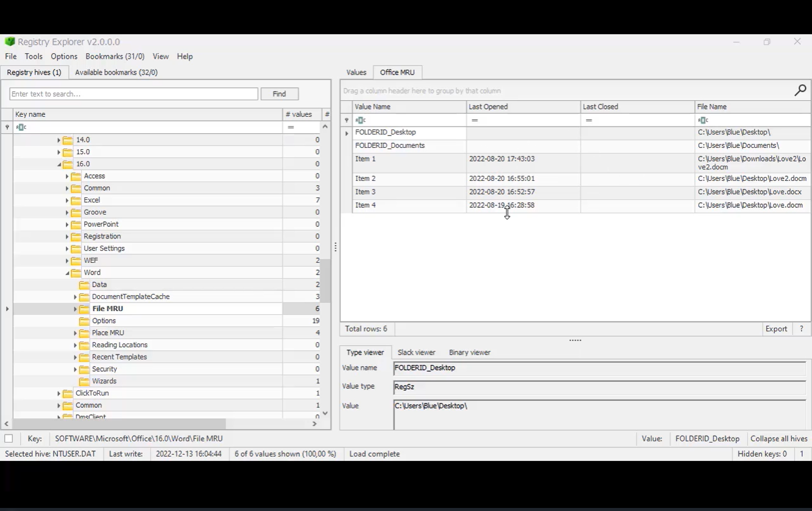Click the registry tree vertical scrollbar
The width and height of the screenshot is (812, 511).
click(x=326, y=281)
